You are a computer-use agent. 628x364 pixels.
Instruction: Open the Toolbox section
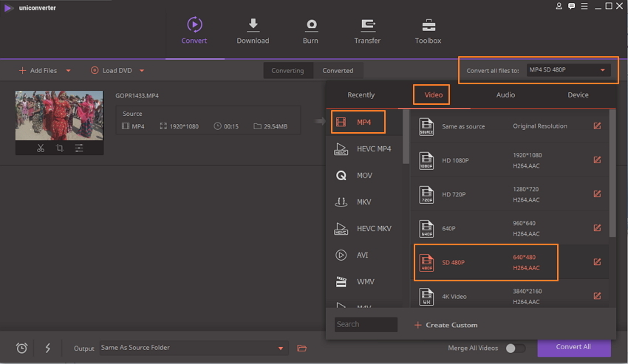[x=428, y=31]
